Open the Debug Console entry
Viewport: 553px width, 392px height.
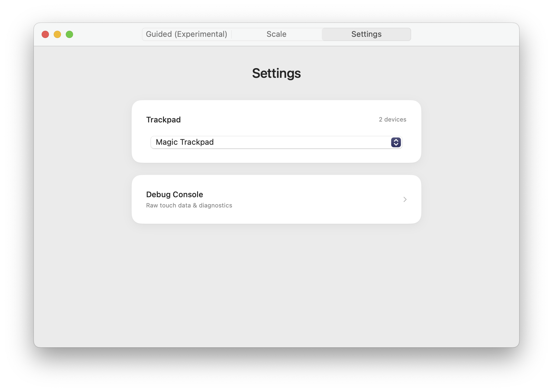[276, 199]
